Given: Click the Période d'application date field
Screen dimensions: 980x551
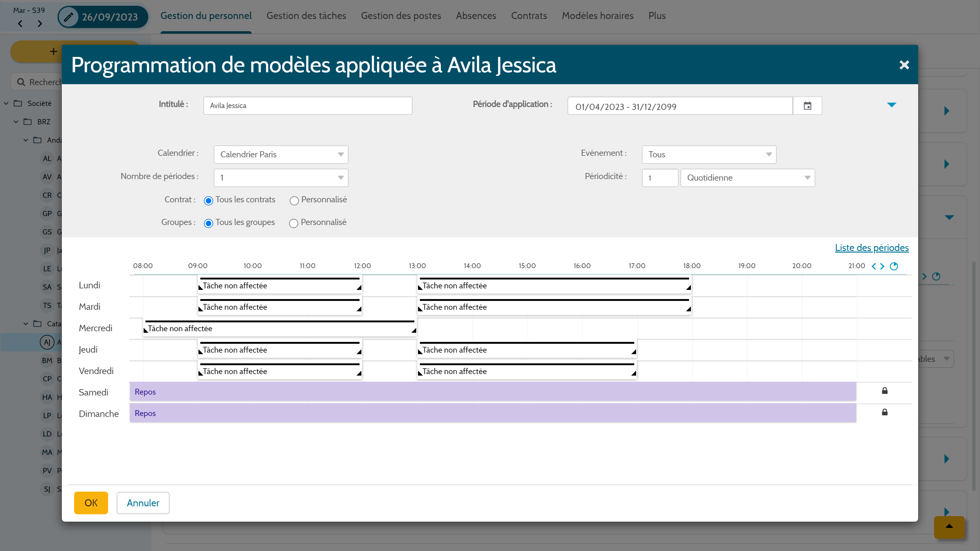Looking at the screenshot, I should tap(680, 106).
